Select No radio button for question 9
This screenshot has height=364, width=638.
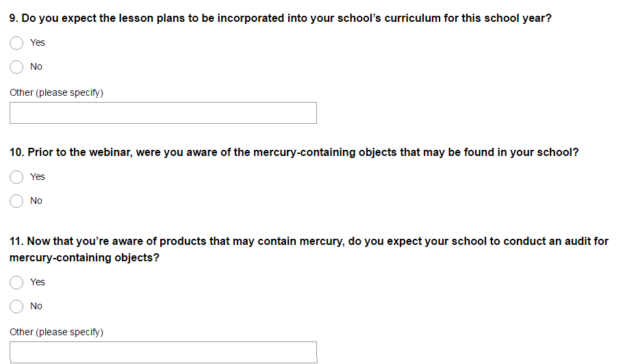[16, 67]
